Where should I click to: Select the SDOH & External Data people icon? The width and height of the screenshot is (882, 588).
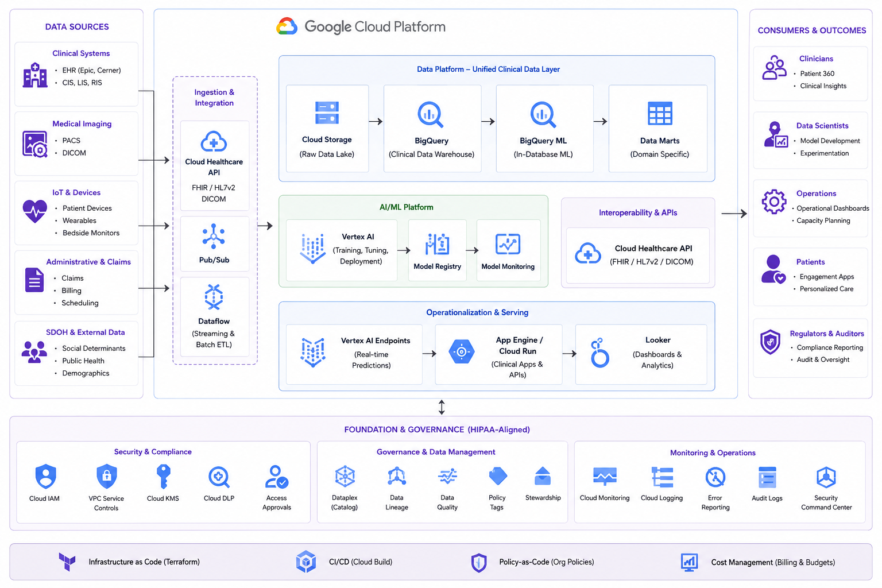click(34, 351)
